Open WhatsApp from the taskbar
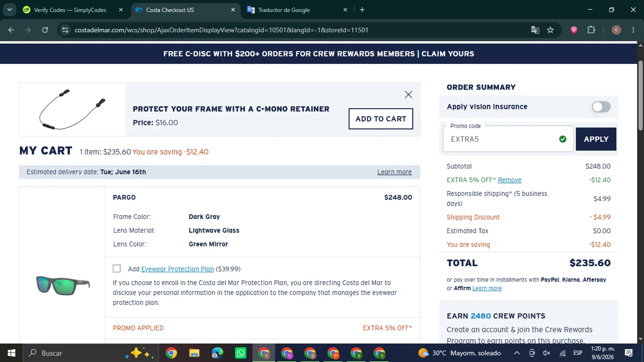Image resolution: width=644 pixels, height=362 pixels. pos(240,353)
